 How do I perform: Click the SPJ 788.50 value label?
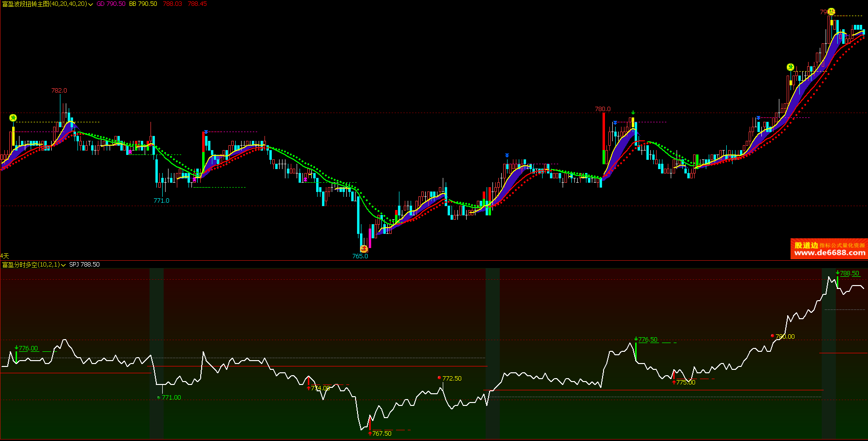click(84, 265)
